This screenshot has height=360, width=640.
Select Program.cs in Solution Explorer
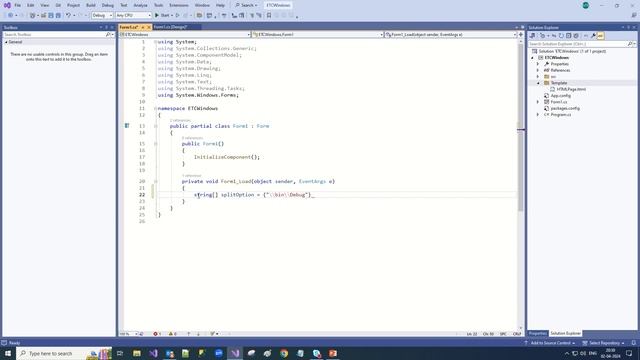point(560,115)
